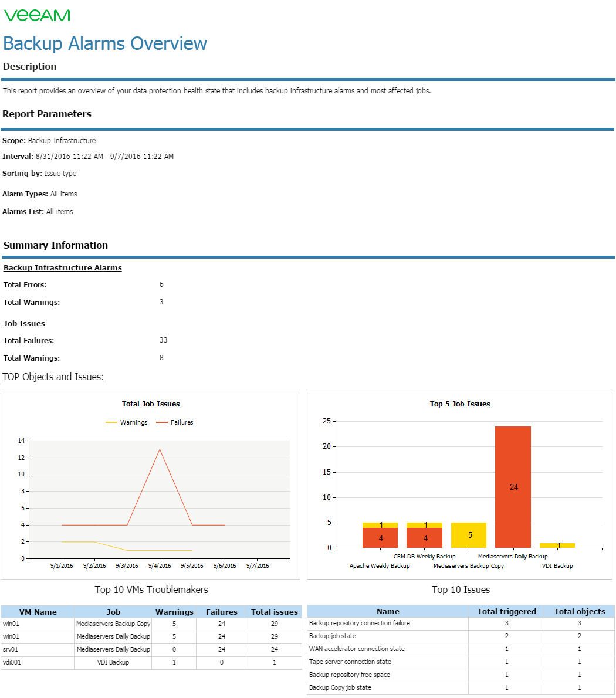Select the srv01 VM name cell
Screen dimensions: 616x698
click(x=38, y=650)
